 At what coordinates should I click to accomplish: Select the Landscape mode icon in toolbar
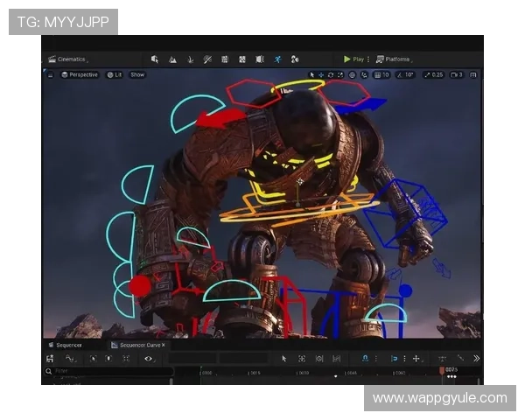pos(173,59)
